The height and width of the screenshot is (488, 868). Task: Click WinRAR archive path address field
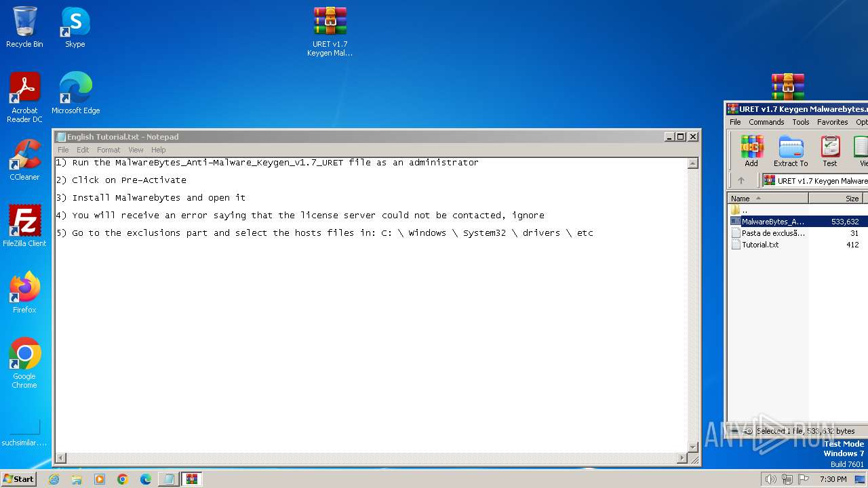pos(815,180)
